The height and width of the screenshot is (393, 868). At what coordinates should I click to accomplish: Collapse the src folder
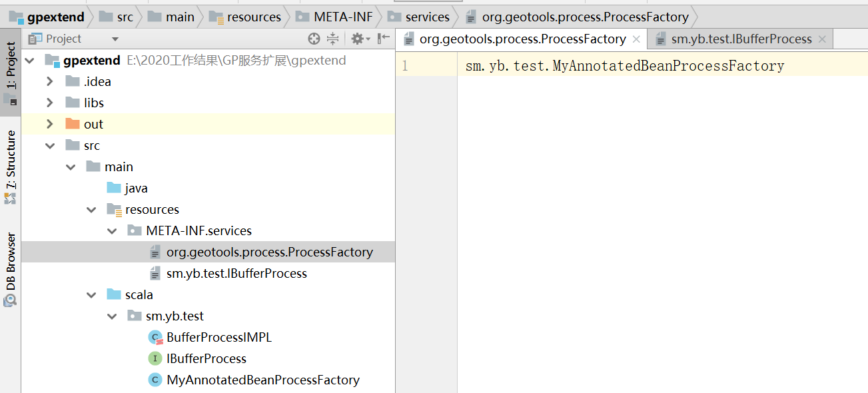click(50, 146)
